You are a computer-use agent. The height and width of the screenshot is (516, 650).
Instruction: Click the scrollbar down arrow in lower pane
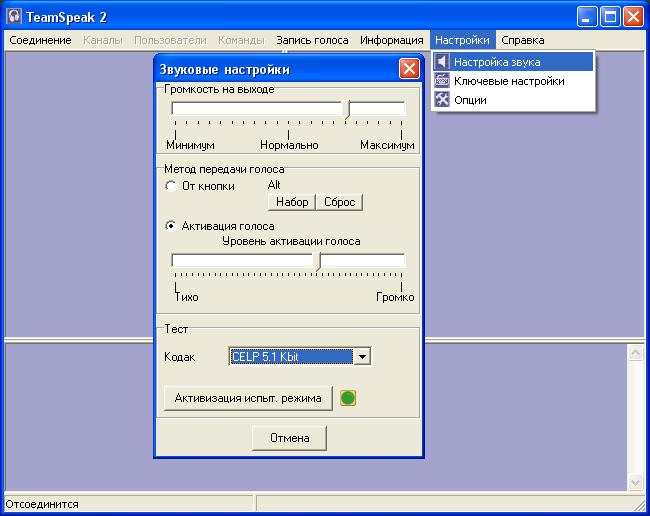(x=635, y=482)
